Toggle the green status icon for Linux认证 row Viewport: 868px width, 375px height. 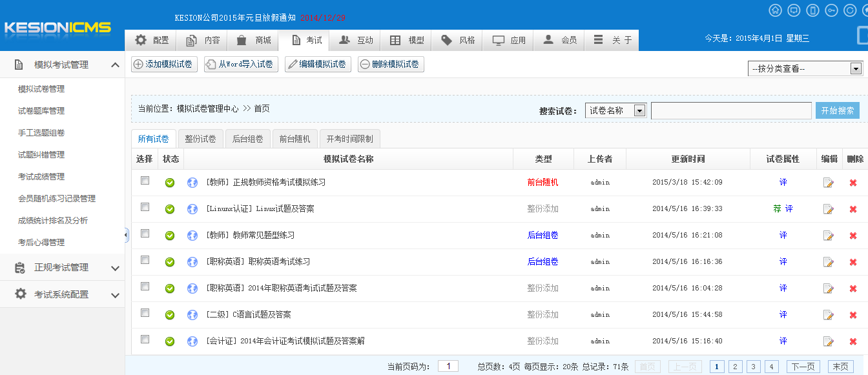pos(169,208)
